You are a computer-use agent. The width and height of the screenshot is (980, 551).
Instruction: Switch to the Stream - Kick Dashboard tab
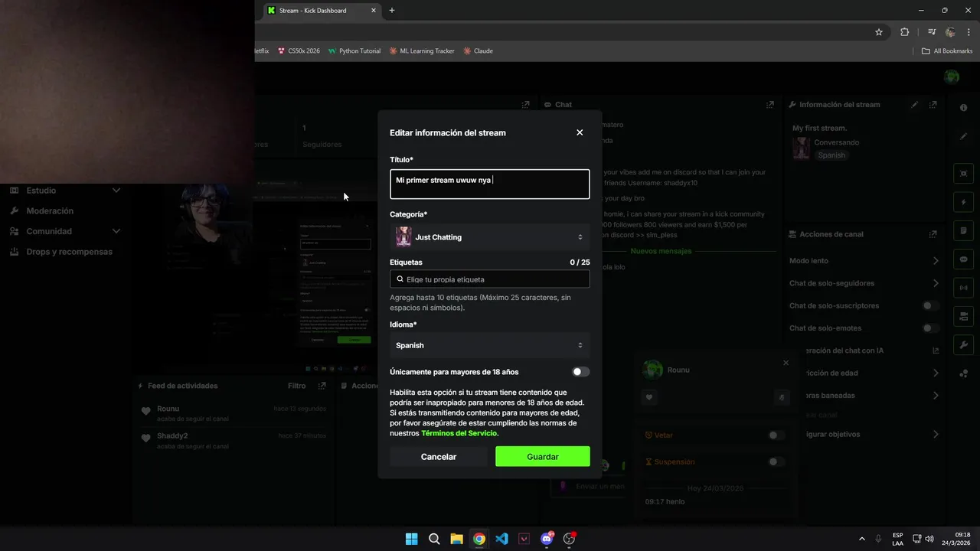(322, 11)
